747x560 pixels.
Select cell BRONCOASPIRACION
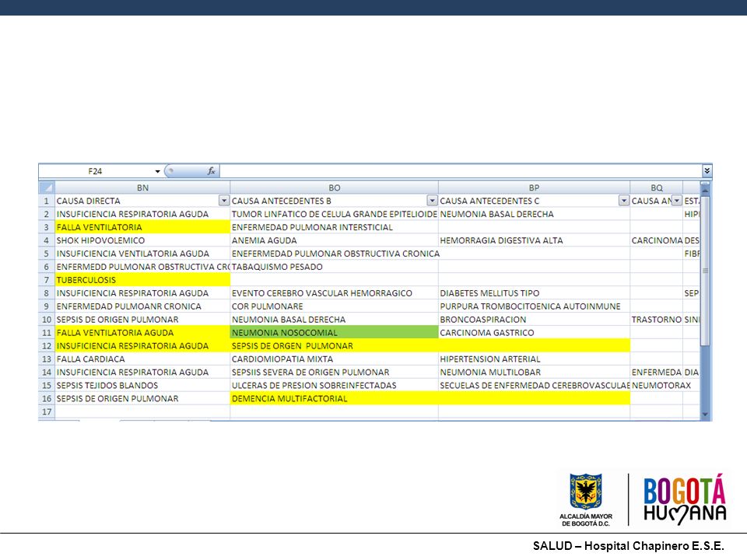point(534,320)
